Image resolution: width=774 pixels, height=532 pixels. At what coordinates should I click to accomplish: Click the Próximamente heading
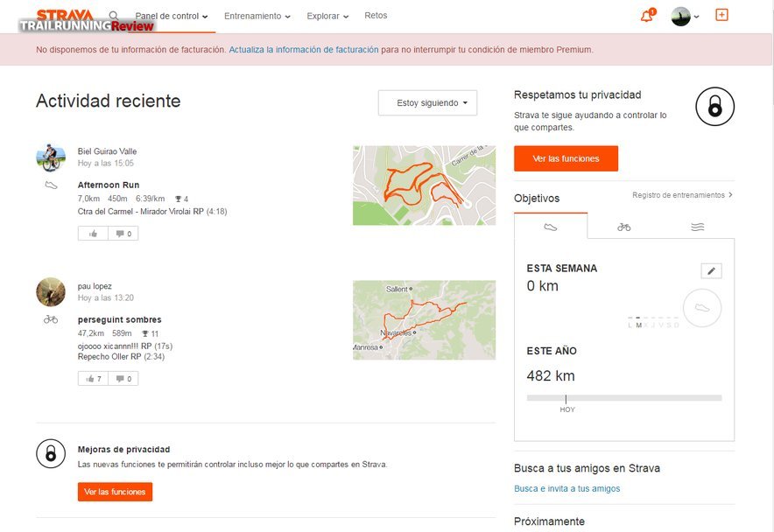coord(549,521)
